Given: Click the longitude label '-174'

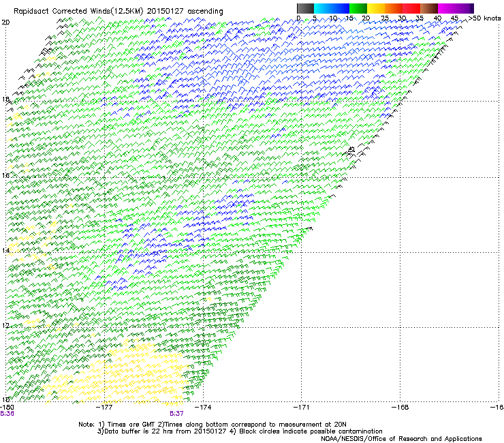Looking at the screenshot, I should tap(203, 408).
